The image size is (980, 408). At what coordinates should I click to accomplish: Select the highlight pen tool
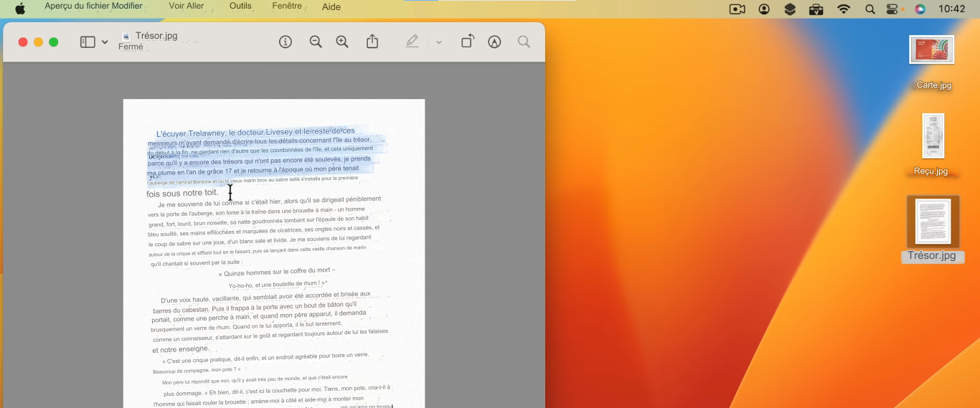[412, 42]
